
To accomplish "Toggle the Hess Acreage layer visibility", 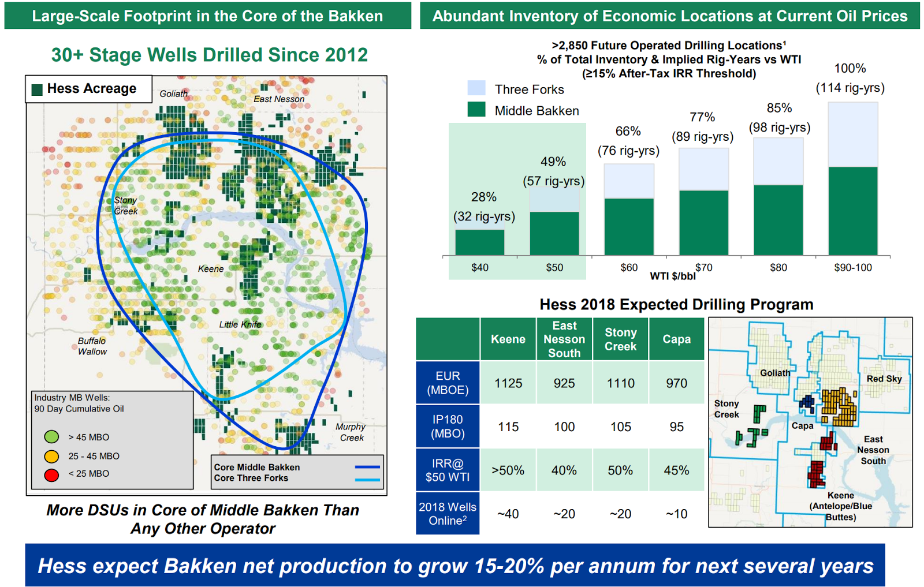I will (x=38, y=88).
